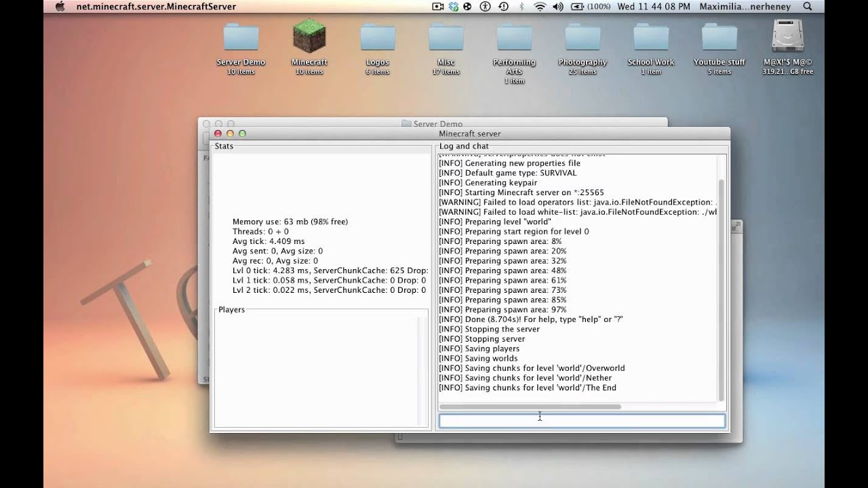The width and height of the screenshot is (868, 488).
Task: Click 'Preparing level "world"' log line
Action: point(495,222)
